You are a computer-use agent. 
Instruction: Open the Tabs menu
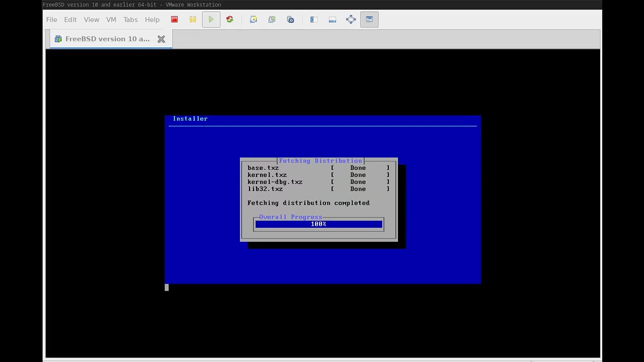coord(130,20)
